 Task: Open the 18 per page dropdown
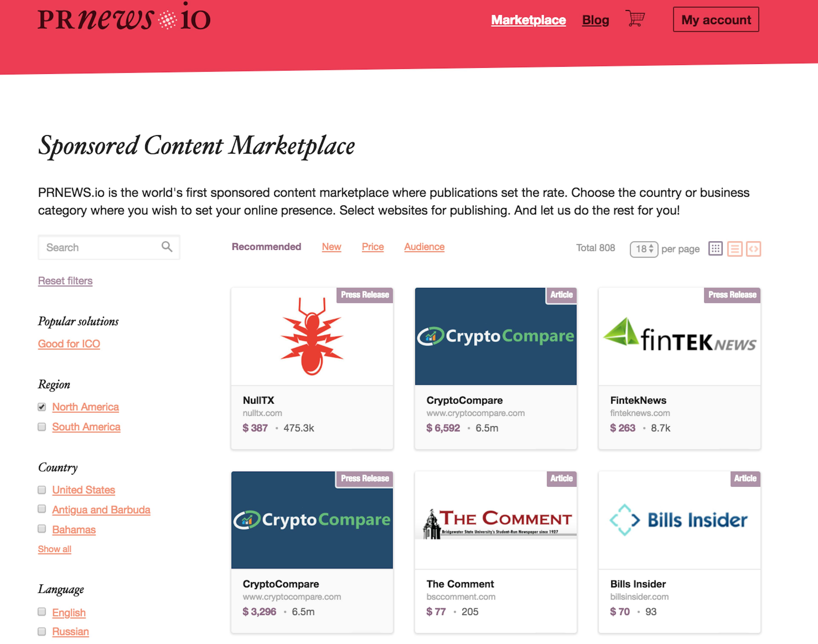[x=644, y=249]
